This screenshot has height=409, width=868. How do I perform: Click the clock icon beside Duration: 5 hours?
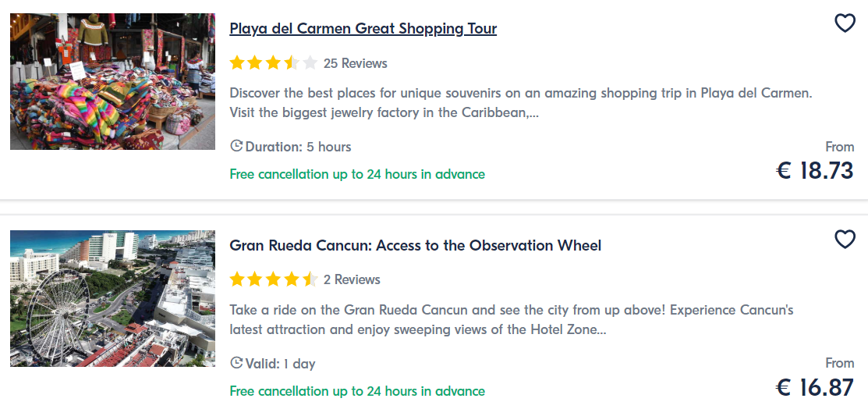tap(236, 146)
